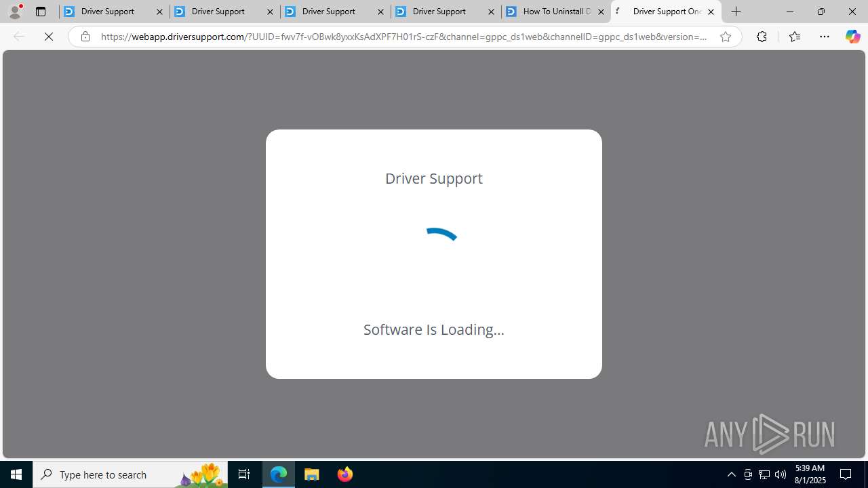Close the first Driver Support tab

coord(159,12)
